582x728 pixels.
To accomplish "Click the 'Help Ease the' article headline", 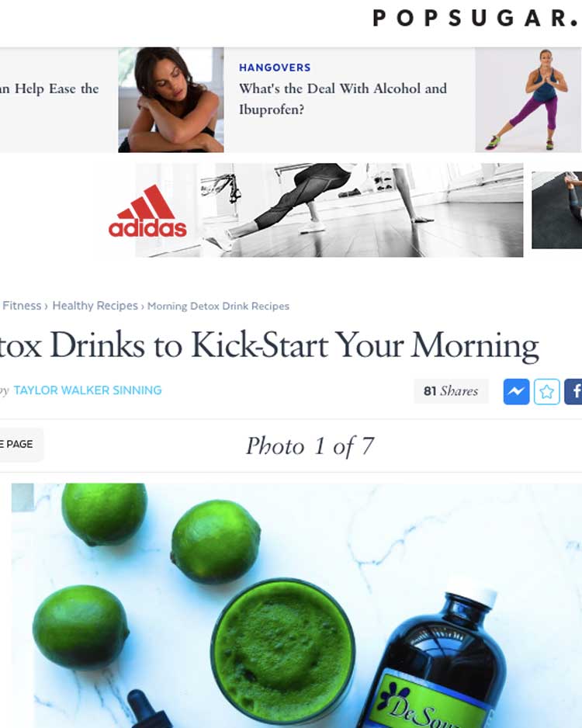I will tap(49, 88).
